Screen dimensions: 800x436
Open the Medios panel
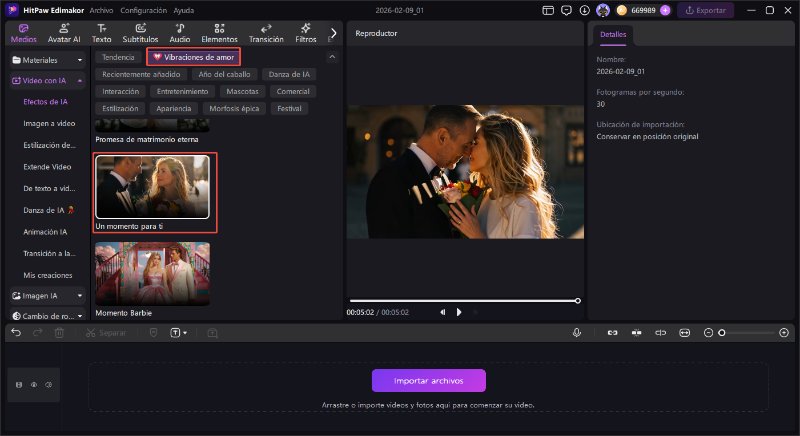(x=23, y=33)
